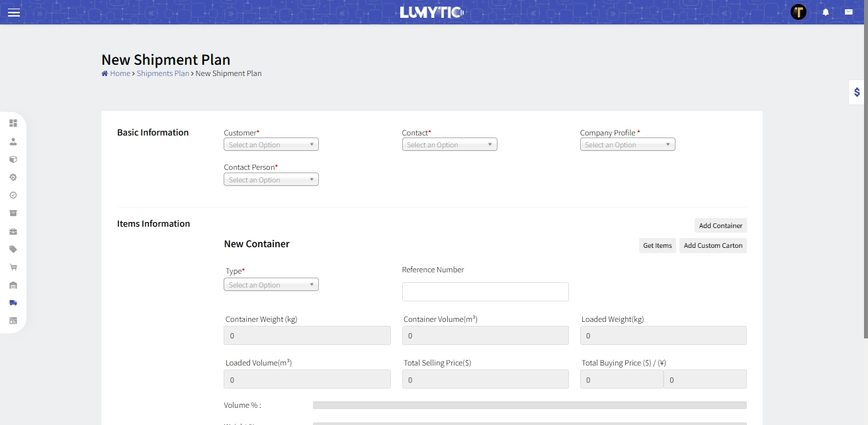
Task: Expand the Company Profile dropdown
Action: click(x=627, y=144)
